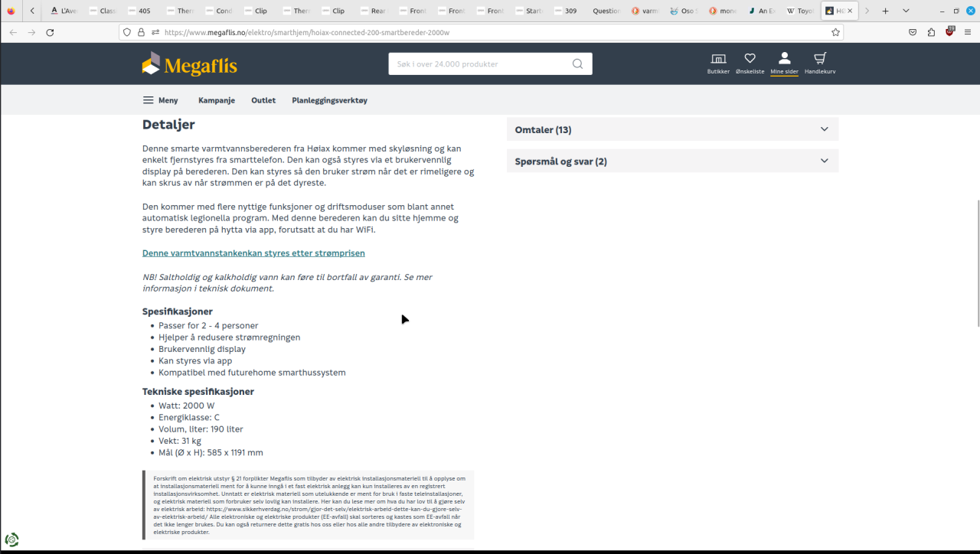Go forward one page
The height and width of the screenshot is (554, 980).
tap(31, 32)
